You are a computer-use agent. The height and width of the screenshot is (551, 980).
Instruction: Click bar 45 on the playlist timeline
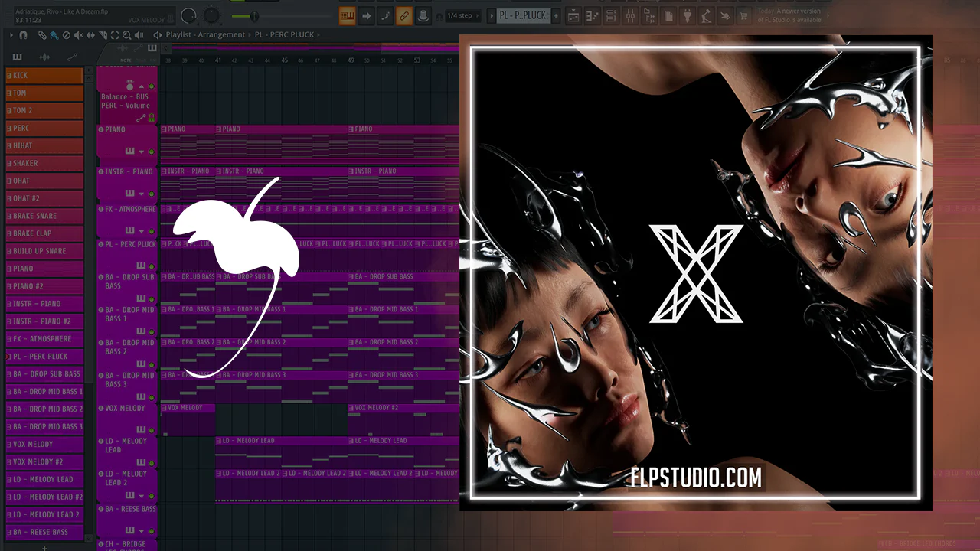tap(284, 60)
